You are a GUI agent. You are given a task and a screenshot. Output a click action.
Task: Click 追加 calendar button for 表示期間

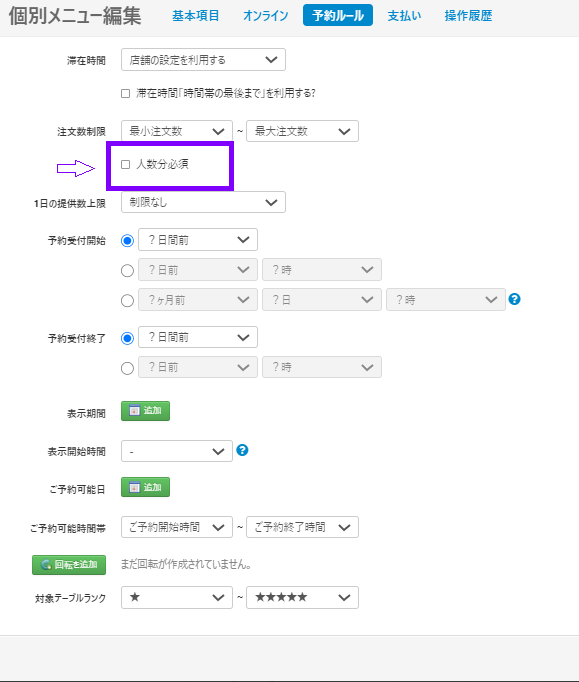[145, 411]
